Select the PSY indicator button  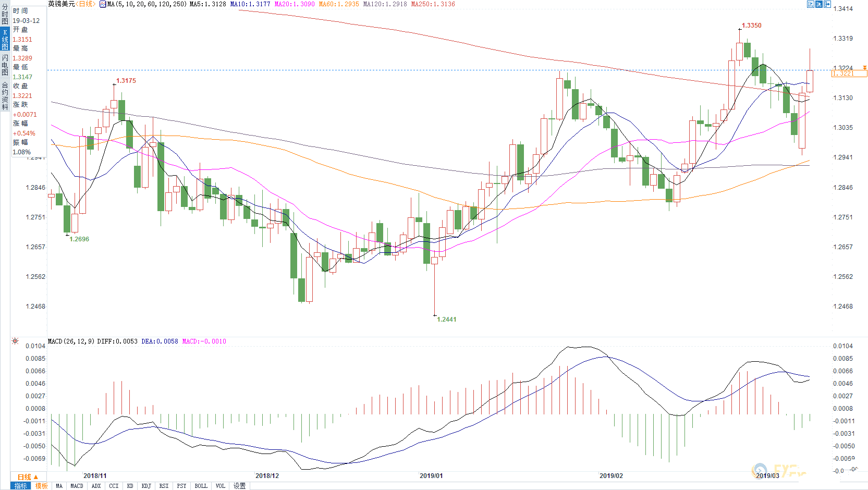[181, 486]
